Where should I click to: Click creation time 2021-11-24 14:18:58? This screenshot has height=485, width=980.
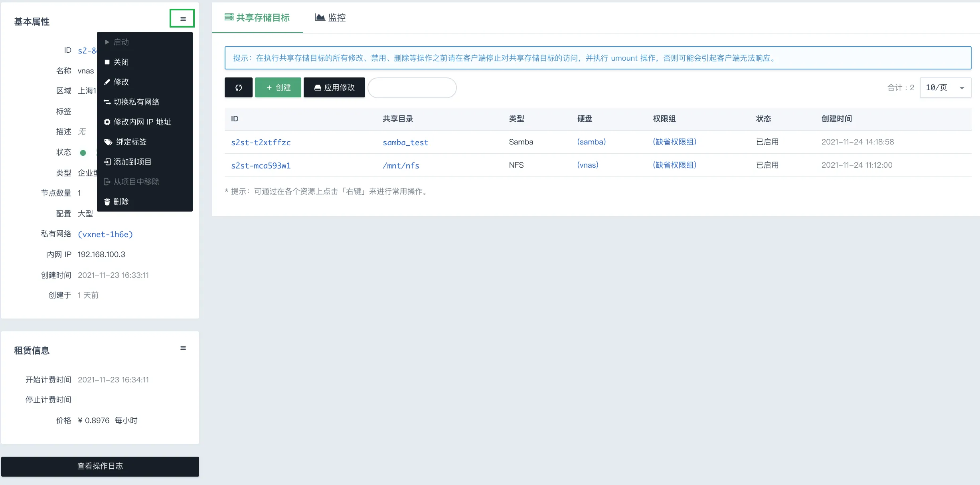(857, 142)
